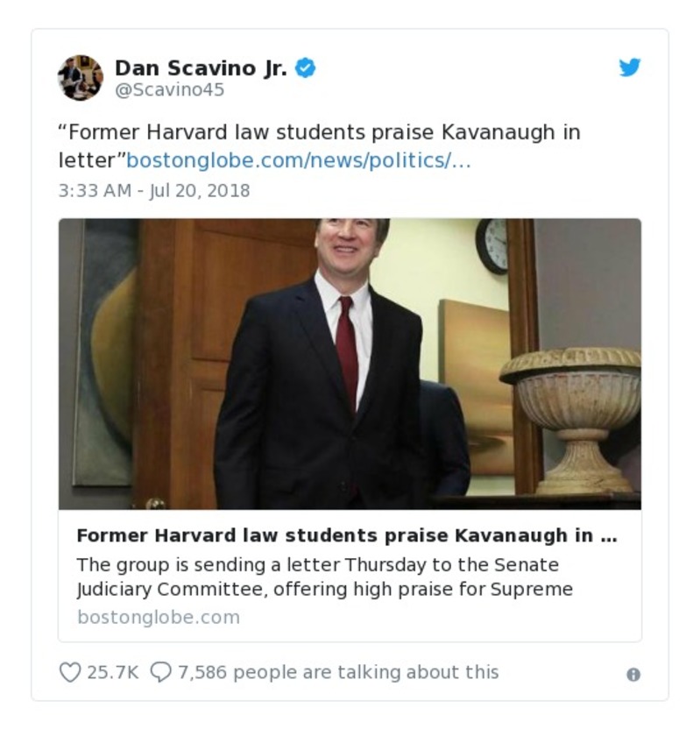Click the reply speech bubble icon
700x736 pixels.
[x=161, y=672]
